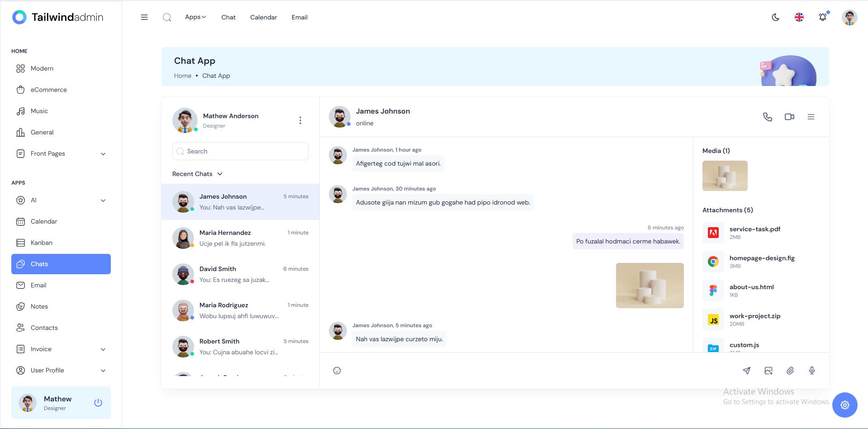Toggle the chat details panel menu icon
This screenshot has height=429, width=868.
811,117
